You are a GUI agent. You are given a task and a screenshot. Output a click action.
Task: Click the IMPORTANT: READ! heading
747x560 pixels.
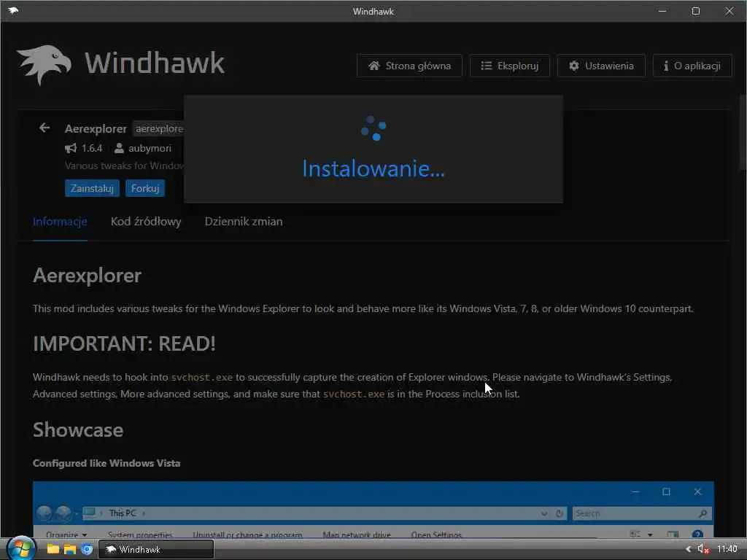coord(124,343)
